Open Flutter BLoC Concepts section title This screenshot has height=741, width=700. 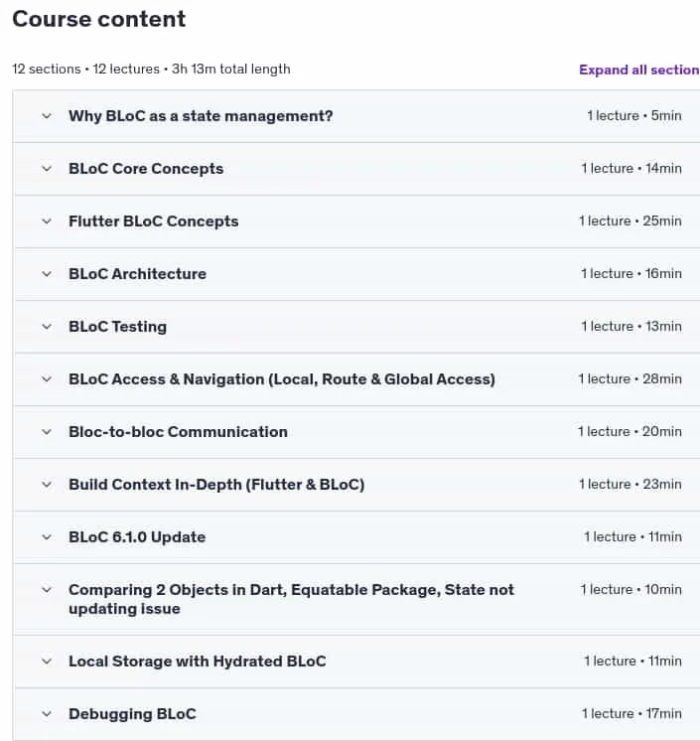coord(154,222)
